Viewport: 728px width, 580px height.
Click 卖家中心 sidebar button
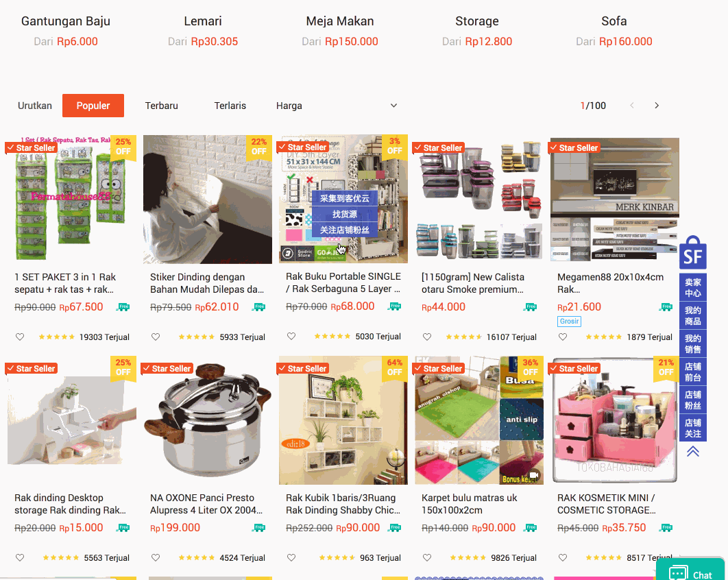(693, 287)
